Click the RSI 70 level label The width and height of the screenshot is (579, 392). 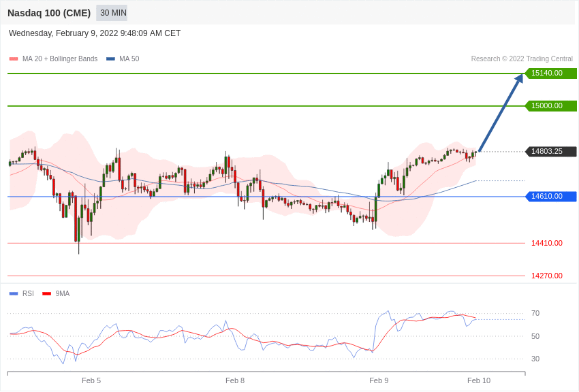[535, 314]
